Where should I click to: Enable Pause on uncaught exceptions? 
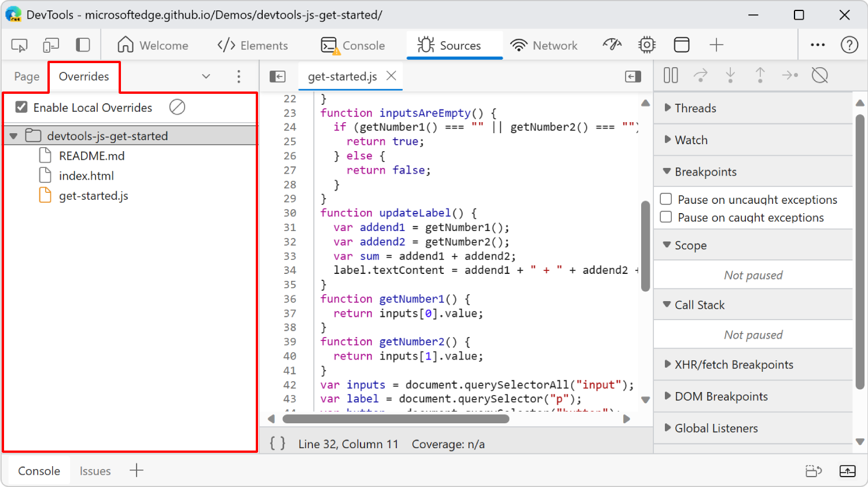pos(666,199)
